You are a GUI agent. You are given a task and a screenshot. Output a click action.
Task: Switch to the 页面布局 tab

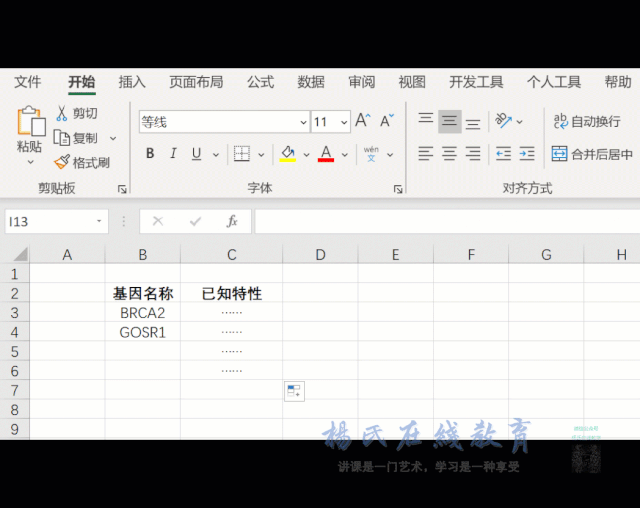(x=196, y=82)
